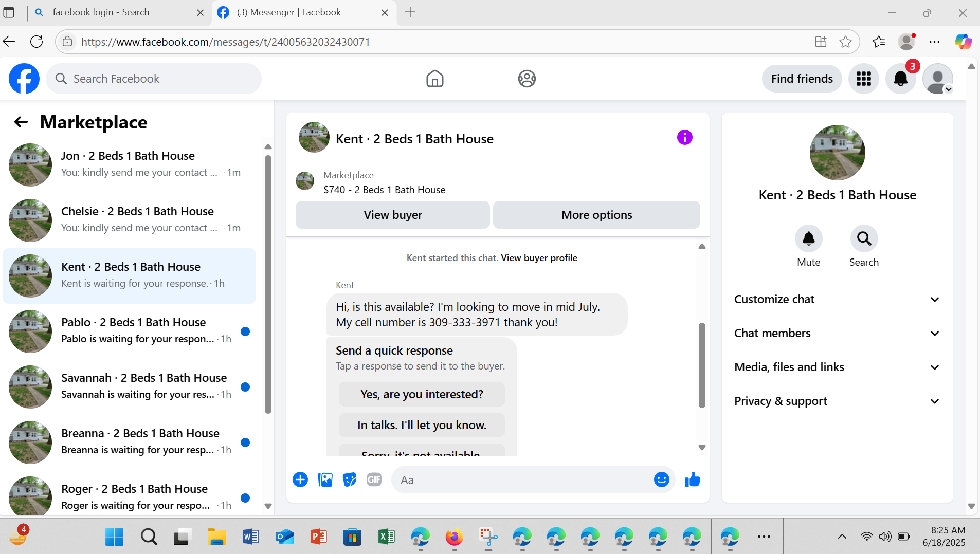Switch to facebook login Search tab
The height and width of the screenshot is (554, 980).
tap(119, 12)
